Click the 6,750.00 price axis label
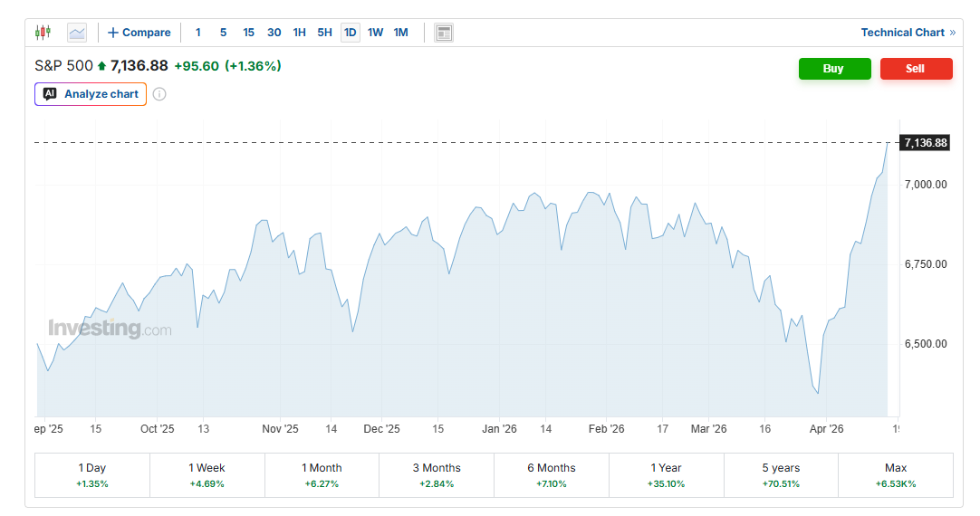Viewport: 980px width, 516px height. coord(926,264)
